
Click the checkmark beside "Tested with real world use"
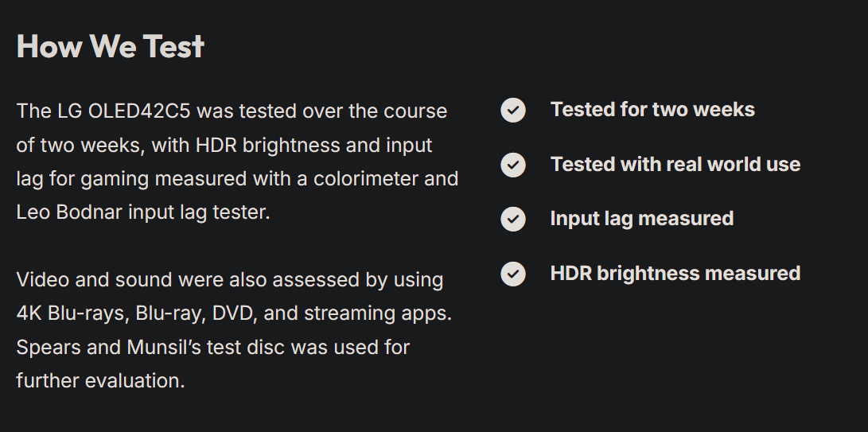tap(513, 165)
